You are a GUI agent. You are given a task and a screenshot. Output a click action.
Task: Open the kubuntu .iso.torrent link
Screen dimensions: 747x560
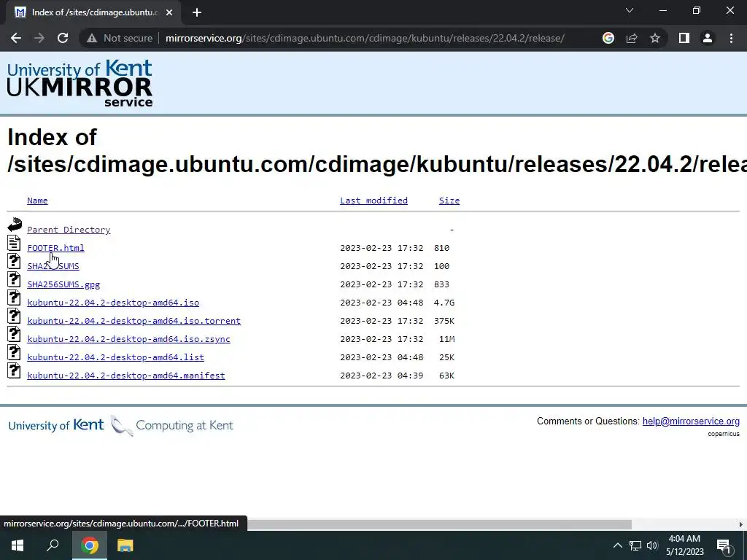tap(134, 321)
